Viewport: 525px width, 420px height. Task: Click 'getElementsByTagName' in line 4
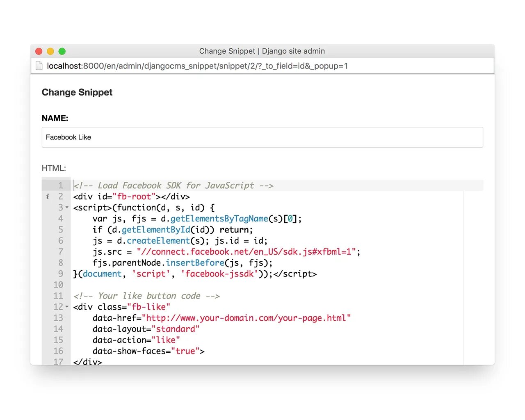(x=219, y=219)
